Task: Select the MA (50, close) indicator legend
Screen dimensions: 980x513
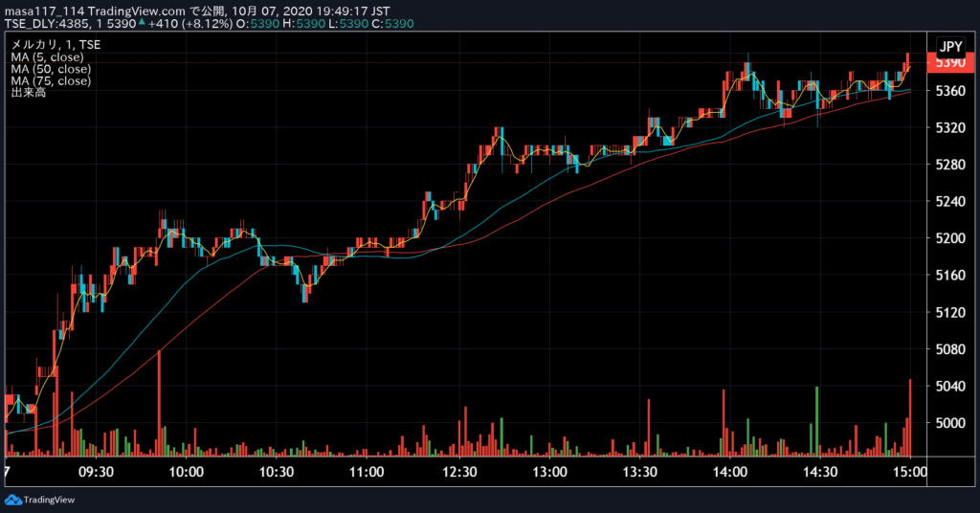Action: (x=51, y=69)
